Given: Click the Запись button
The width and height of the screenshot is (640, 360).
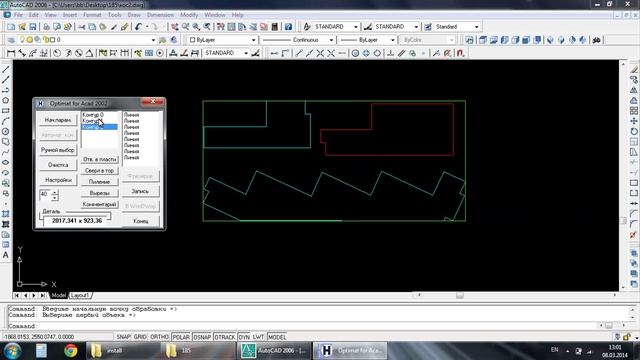Looking at the screenshot, I should [140, 191].
